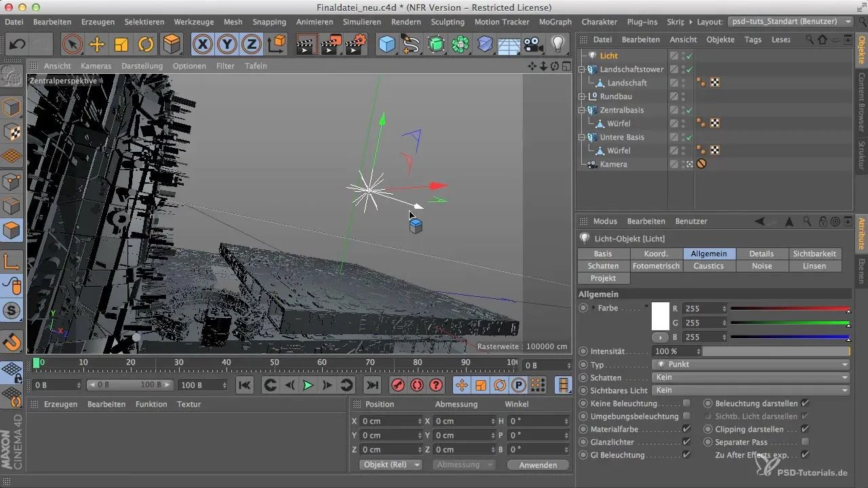
Task: Record active objects keyframe button
Action: click(x=398, y=385)
